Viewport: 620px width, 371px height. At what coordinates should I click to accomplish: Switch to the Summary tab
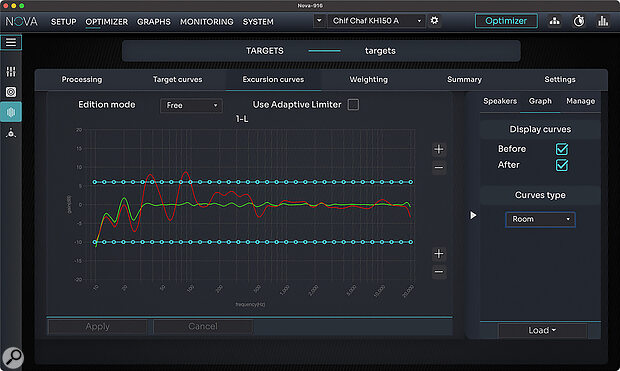tap(464, 80)
